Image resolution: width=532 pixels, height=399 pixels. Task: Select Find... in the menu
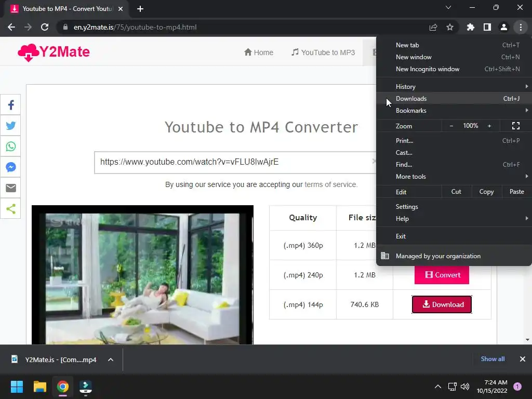(x=454, y=165)
